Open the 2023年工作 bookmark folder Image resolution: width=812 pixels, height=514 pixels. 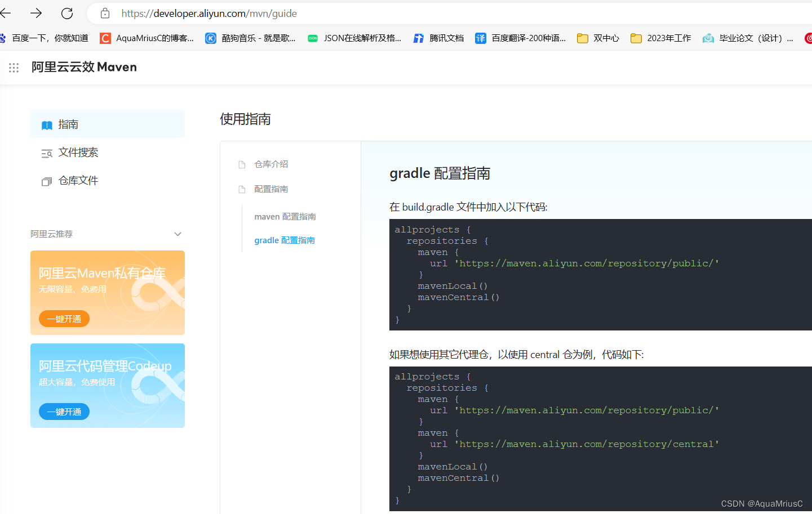(660, 38)
